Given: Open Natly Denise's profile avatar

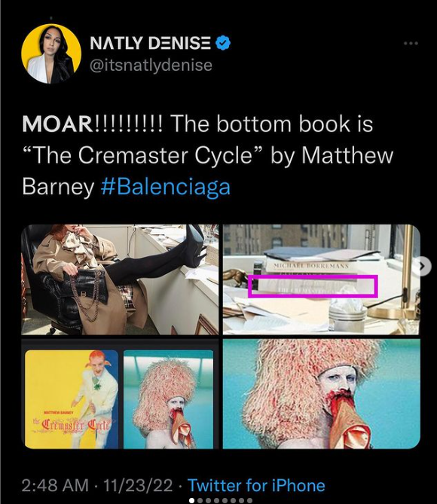Looking at the screenshot, I should [51, 53].
